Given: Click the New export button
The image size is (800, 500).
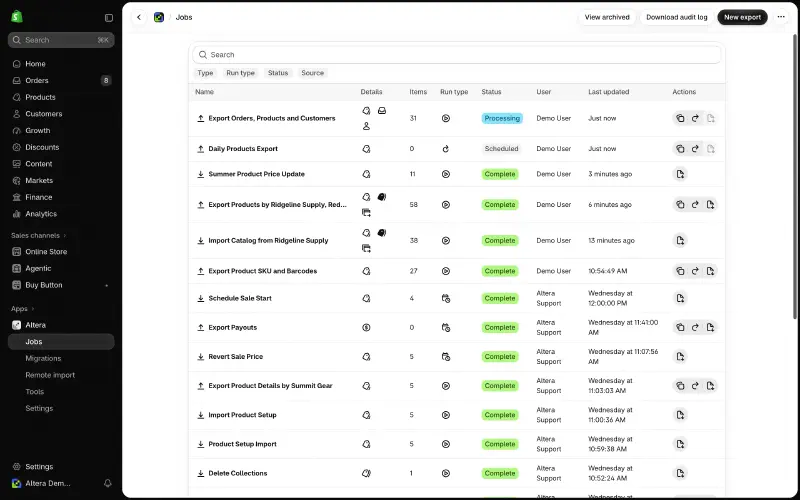Looking at the screenshot, I should 742,17.
